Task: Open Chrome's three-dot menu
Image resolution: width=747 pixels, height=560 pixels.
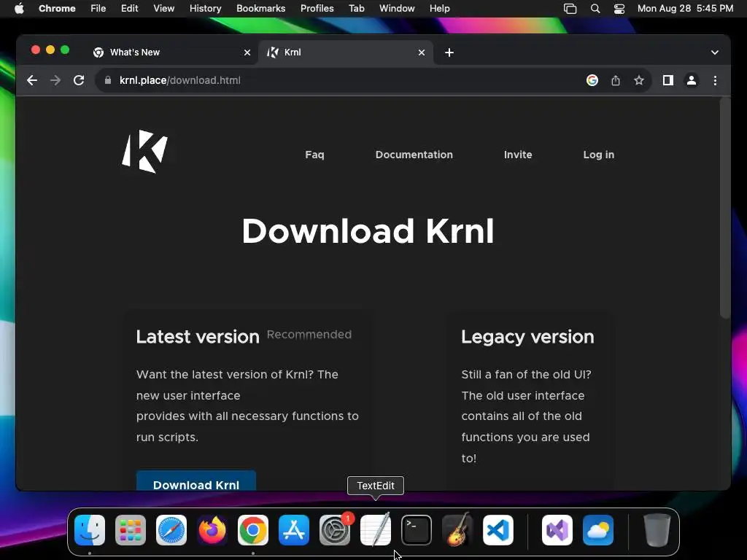Action: 715,80
